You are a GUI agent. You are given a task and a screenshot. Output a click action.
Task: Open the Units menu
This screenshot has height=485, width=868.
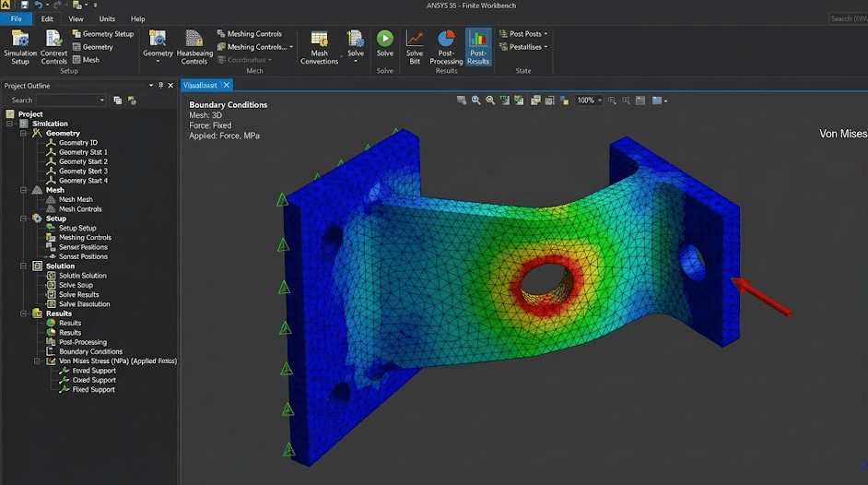point(107,18)
